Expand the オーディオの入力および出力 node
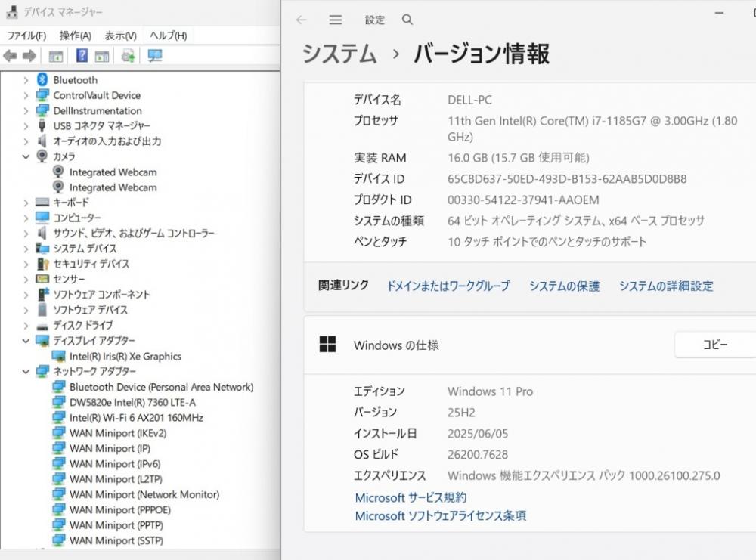This screenshot has height=560, width=756. point(26,141)
